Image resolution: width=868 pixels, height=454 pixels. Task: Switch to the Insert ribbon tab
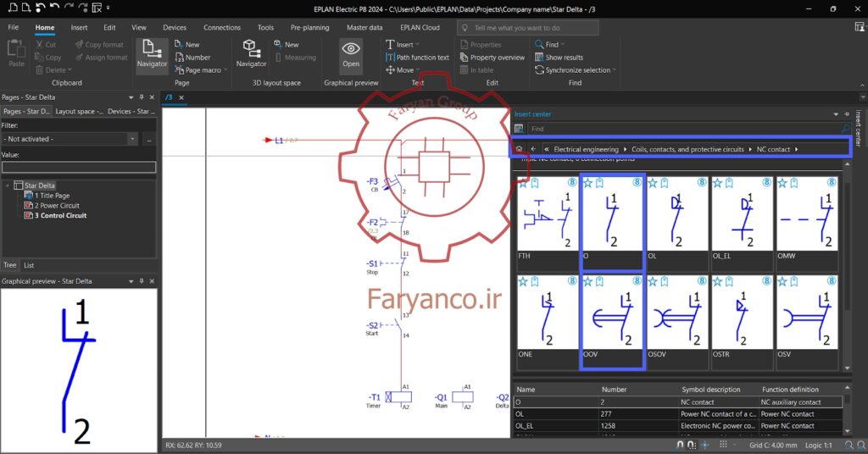click(x=79, y=27)
